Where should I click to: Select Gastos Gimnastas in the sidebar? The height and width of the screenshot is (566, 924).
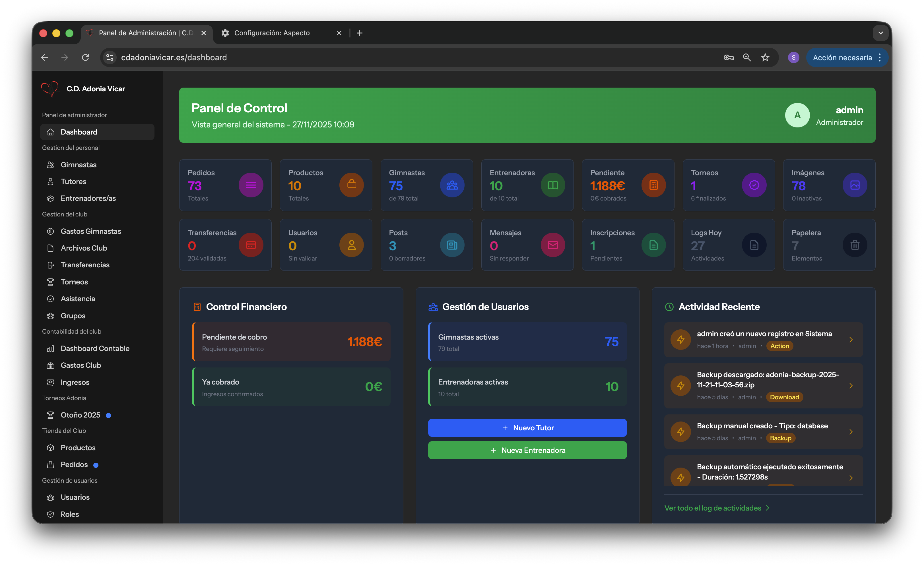coord(91,231)
